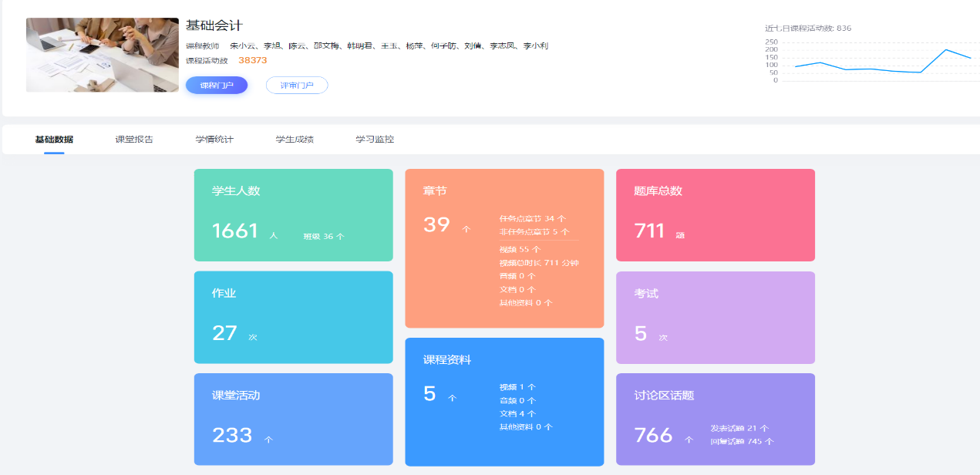
Task: Click the 题库总数 card showing 711
Action: [x=715, y=215]
